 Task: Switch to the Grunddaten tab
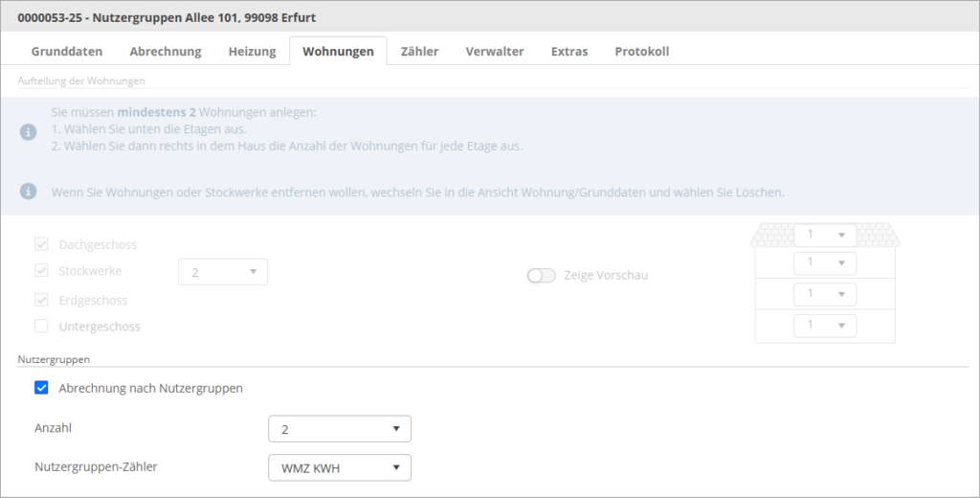click(x=67, y=52)
